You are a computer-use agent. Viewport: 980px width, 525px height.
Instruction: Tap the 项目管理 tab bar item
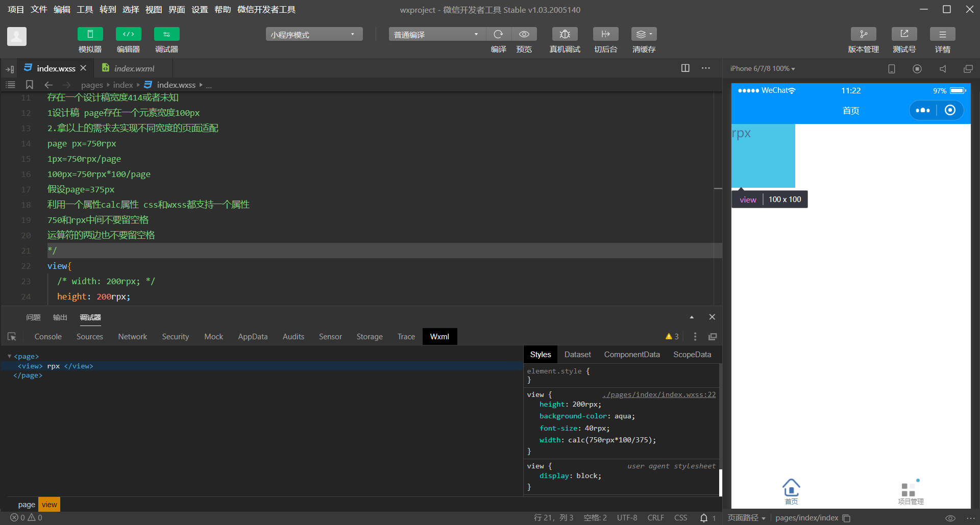(911, 493)
